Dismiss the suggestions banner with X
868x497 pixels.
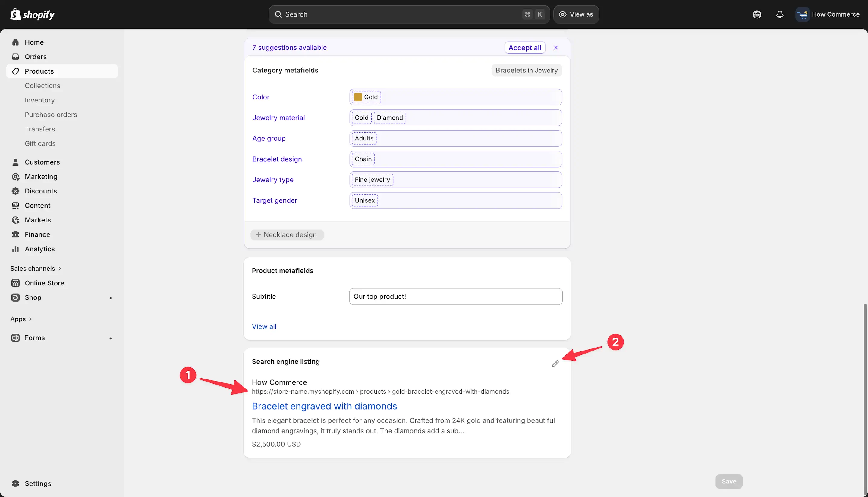(x=556, y=47)
